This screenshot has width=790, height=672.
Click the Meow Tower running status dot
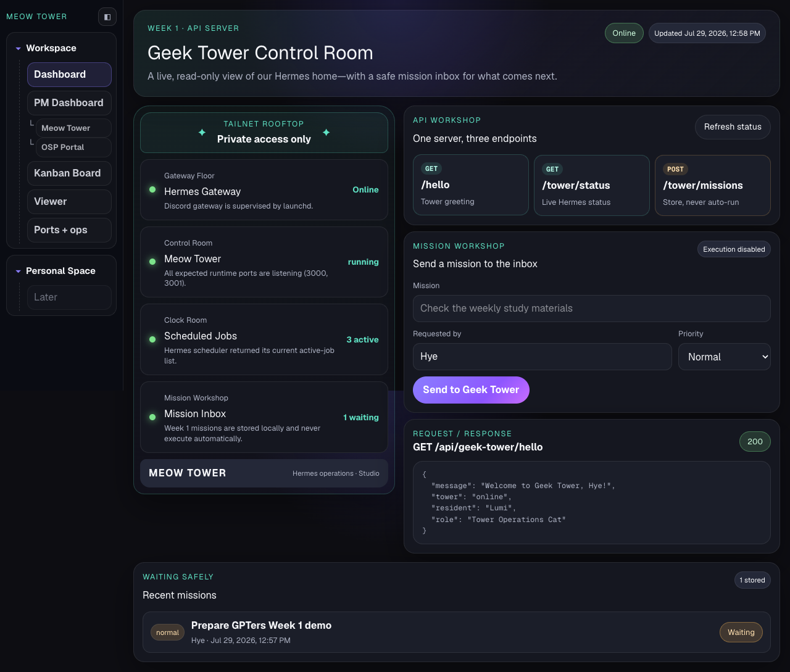[x=152, y=262]
